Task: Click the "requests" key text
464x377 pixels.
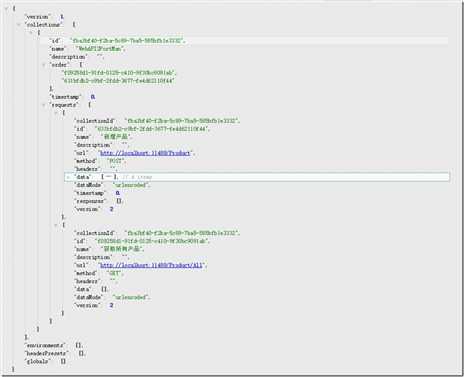Action: 64,105
